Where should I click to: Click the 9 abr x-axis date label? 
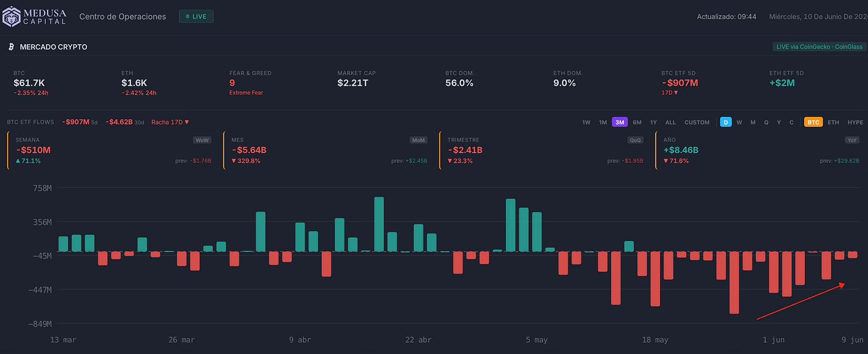(x=300, y=340)
